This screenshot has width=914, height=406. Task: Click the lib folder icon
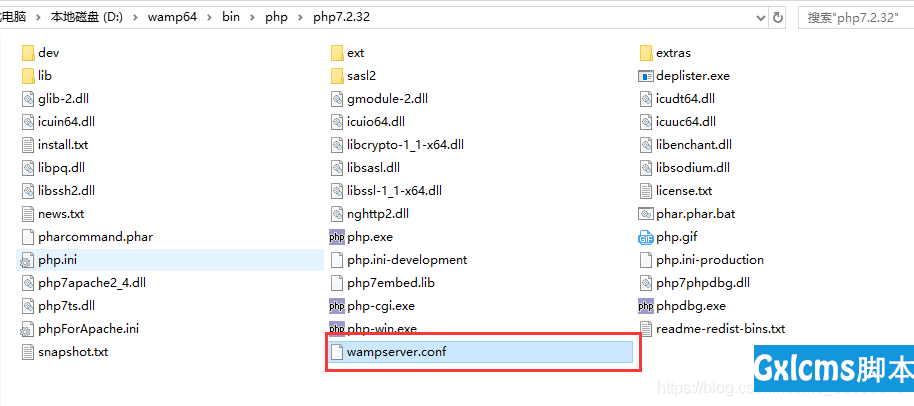point(28,76)
